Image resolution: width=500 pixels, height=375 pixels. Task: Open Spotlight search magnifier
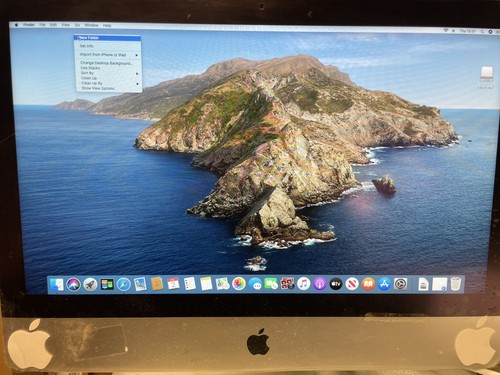pyautogui.click(x=482, y=31)
